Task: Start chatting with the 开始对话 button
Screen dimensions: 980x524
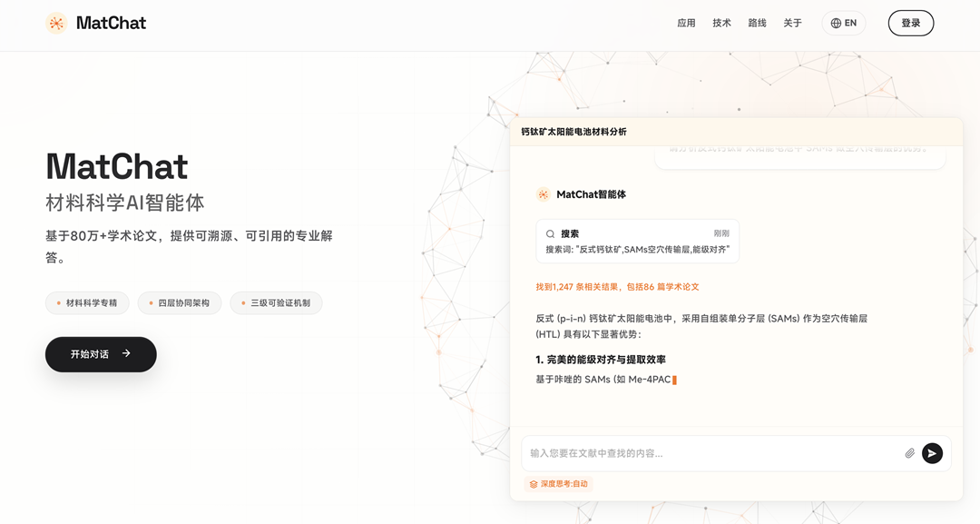Action: pyautogui.click(x=101, y=354)
